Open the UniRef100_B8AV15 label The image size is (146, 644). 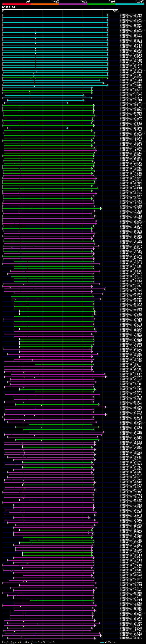click(x=131, y=90)
